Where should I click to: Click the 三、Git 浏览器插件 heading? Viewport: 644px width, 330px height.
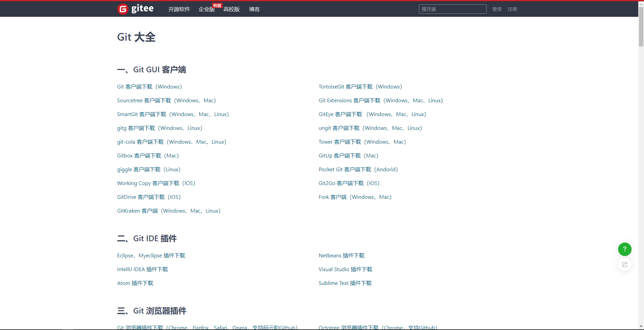point(152,311)
